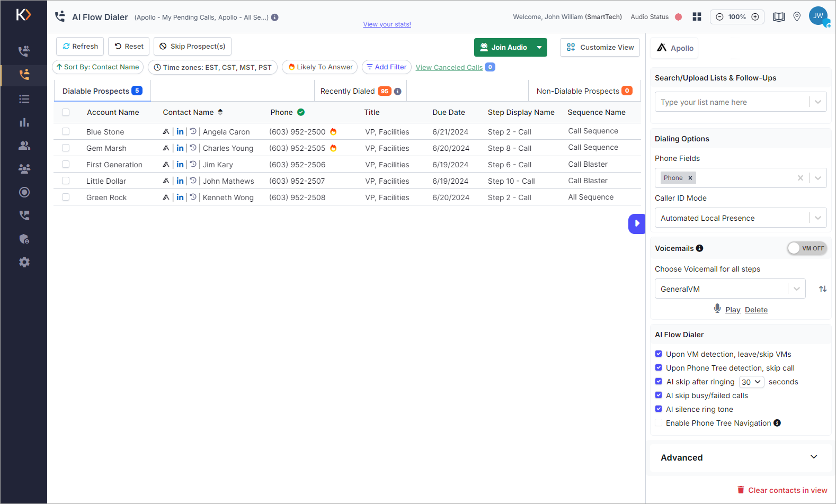The height and width of the screenshot is (504, 836).
Task: Collapse side panel with the blue arrow button
Action: (637, 223)
